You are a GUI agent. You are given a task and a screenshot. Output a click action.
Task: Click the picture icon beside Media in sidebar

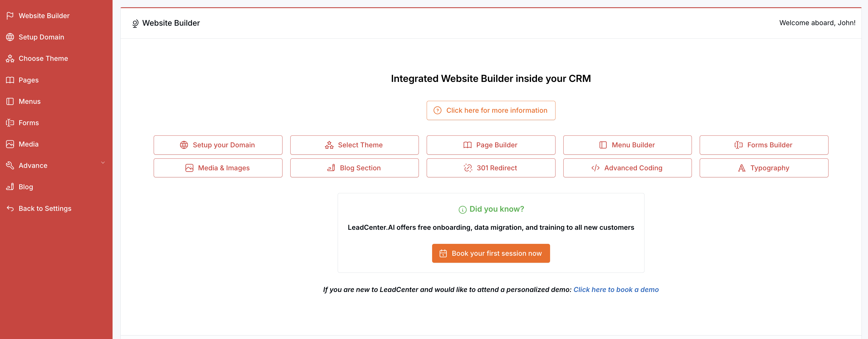click(x=10, y=144)
